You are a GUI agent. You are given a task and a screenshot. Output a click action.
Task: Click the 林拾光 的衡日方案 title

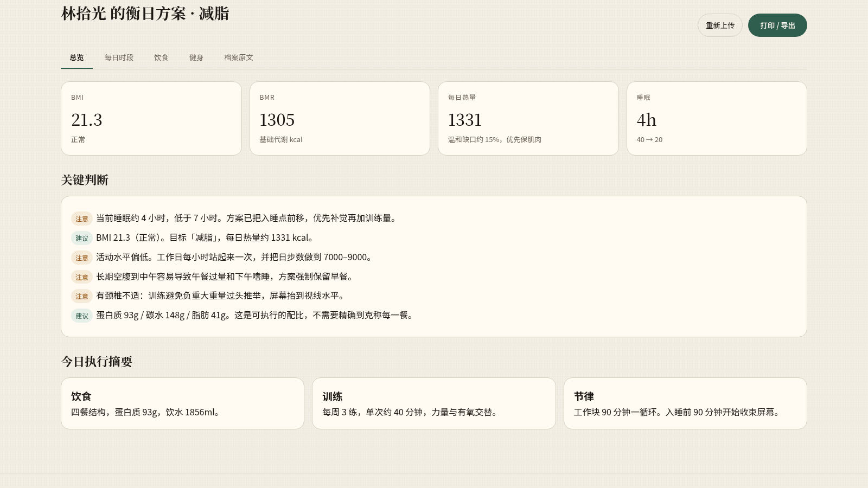(x=145, y=14)
